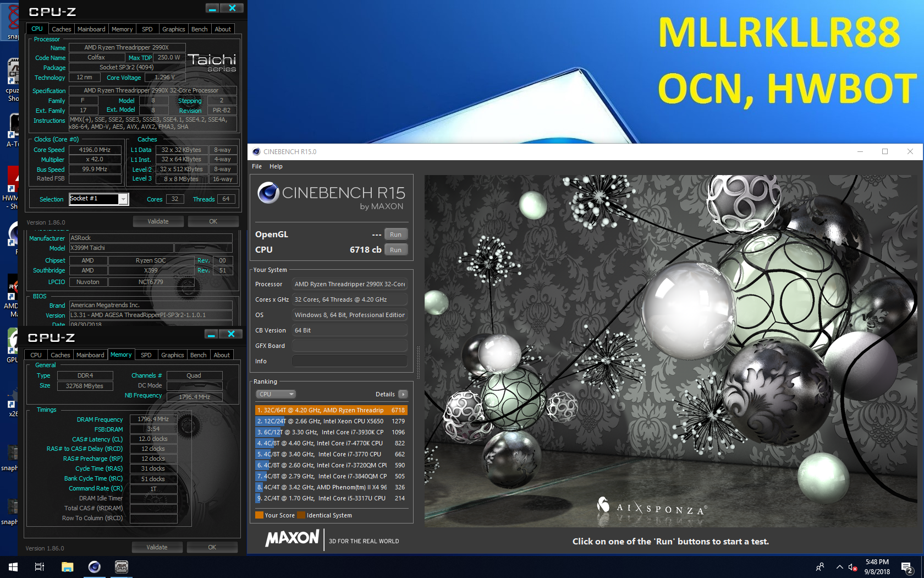
Task: Select CPU tab in the lower CPU-Z window
Action: point(36,355)
